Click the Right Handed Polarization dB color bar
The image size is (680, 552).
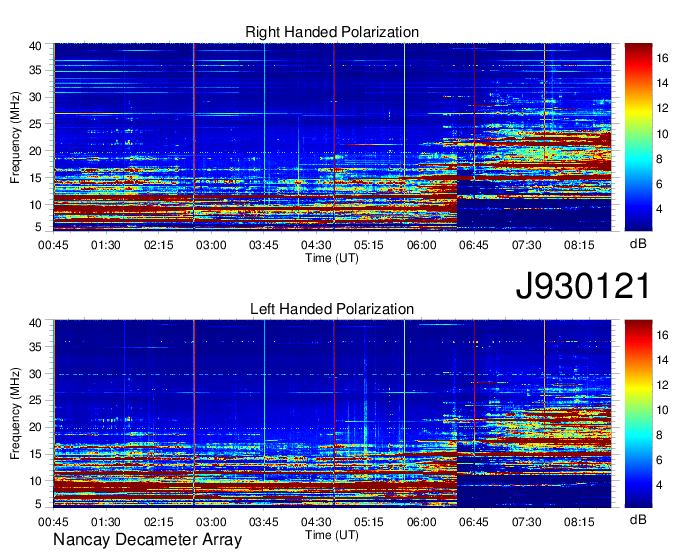pyautogui.click(x=638, y=137)
